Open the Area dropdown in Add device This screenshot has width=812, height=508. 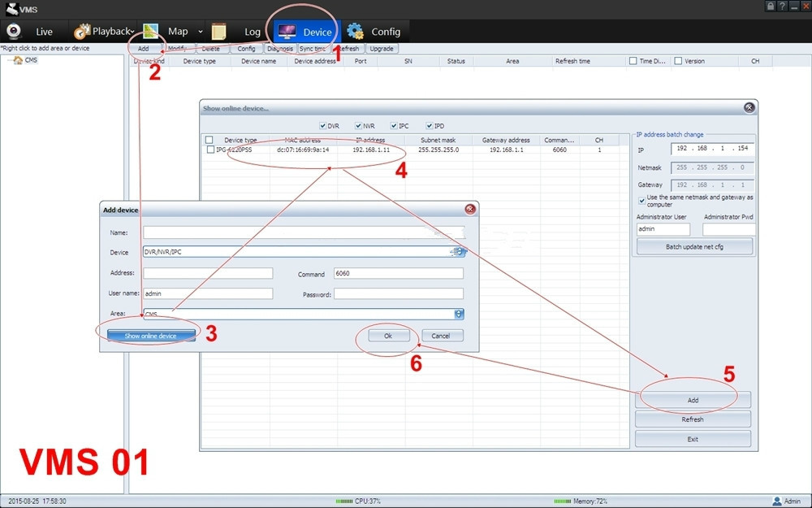point(458,314)
